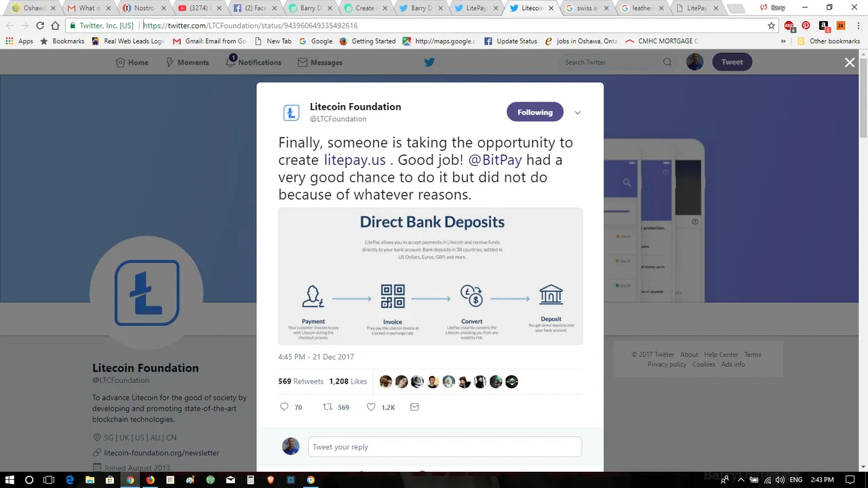868x488 pixels.
Task: Send tweet via the envelope direct message icon
Action: tap(414, 407)
